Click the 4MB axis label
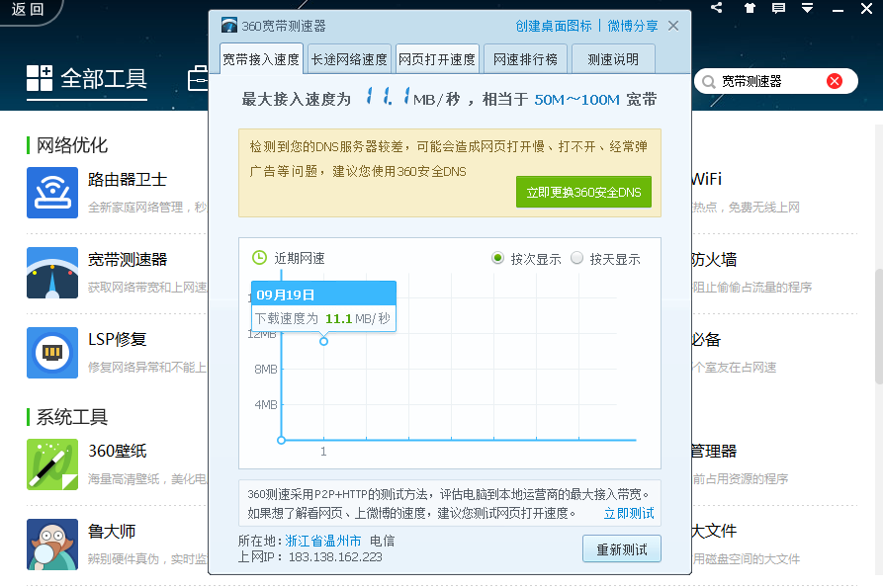Viewport: 883px width, 588px height. [x=265, y=404]
